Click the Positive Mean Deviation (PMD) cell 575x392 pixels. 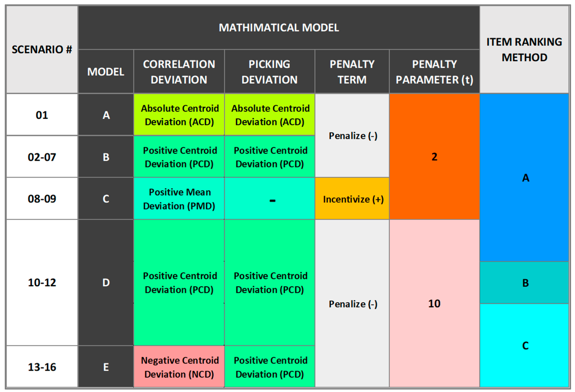(179, 199)
